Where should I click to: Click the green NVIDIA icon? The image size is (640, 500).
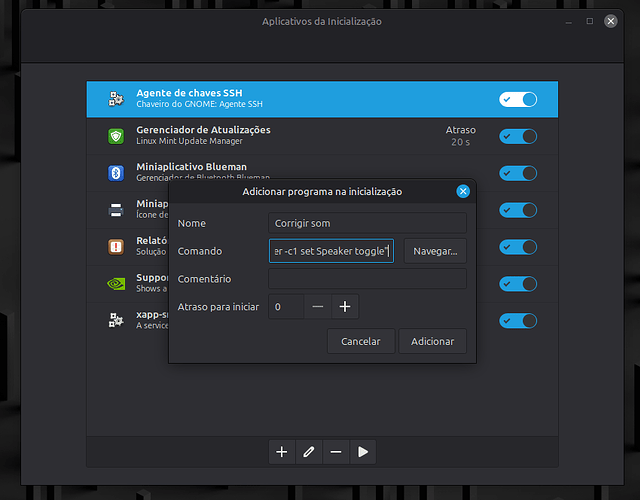pyautogui.click(x=116, y=283)
